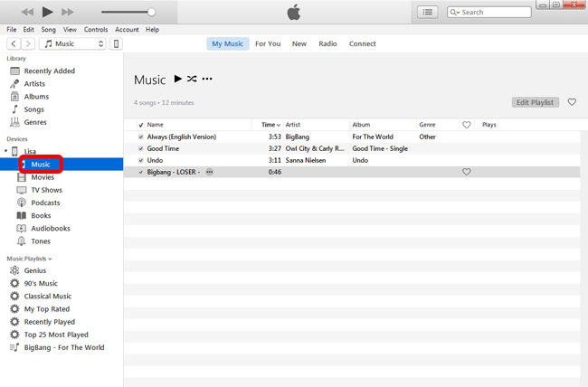Open the Top 25 Most Played playlist
The image size is (588, 387).
(56, 335)
